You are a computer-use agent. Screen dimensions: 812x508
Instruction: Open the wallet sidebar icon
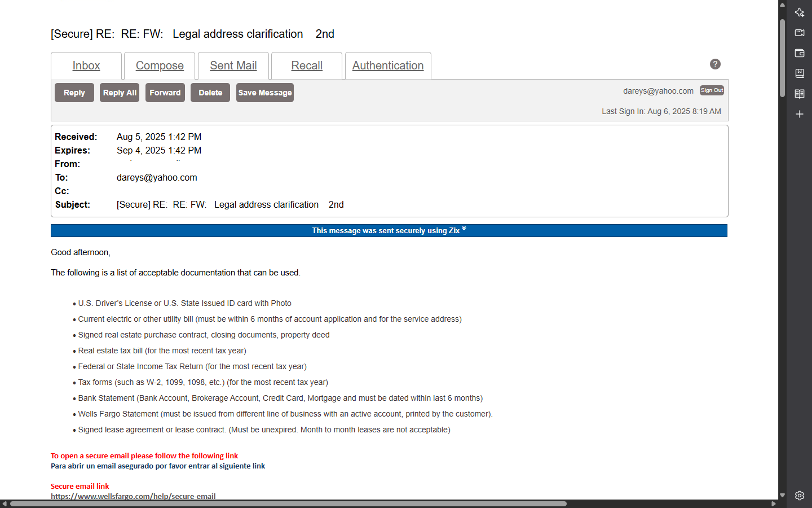pyautogui.click(x=800, y=53)
